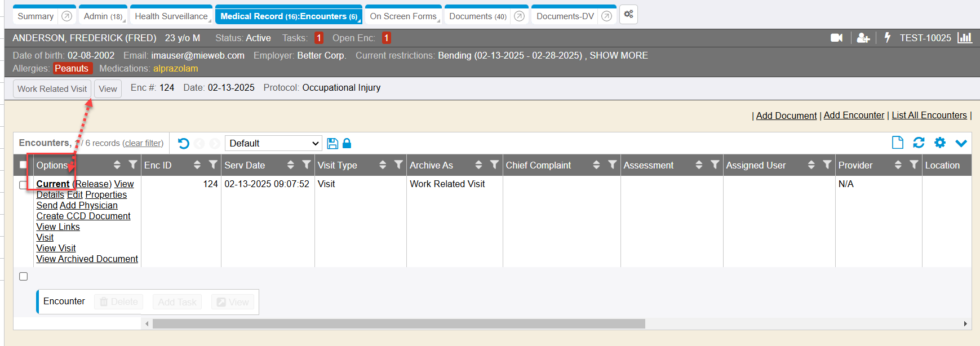Tick the checkbox below the encounter row
This screenshot has width=980, height=346.
pos(23,277)
